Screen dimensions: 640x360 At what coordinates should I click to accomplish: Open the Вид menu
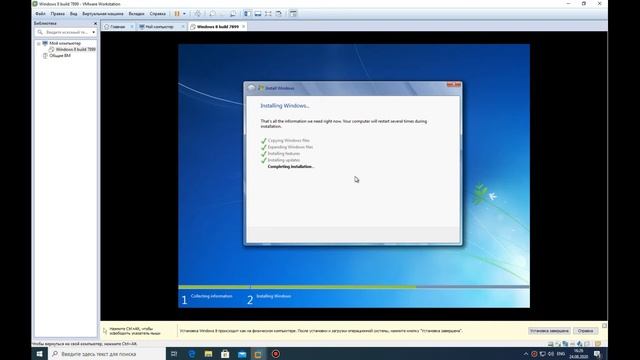[73, 13]
